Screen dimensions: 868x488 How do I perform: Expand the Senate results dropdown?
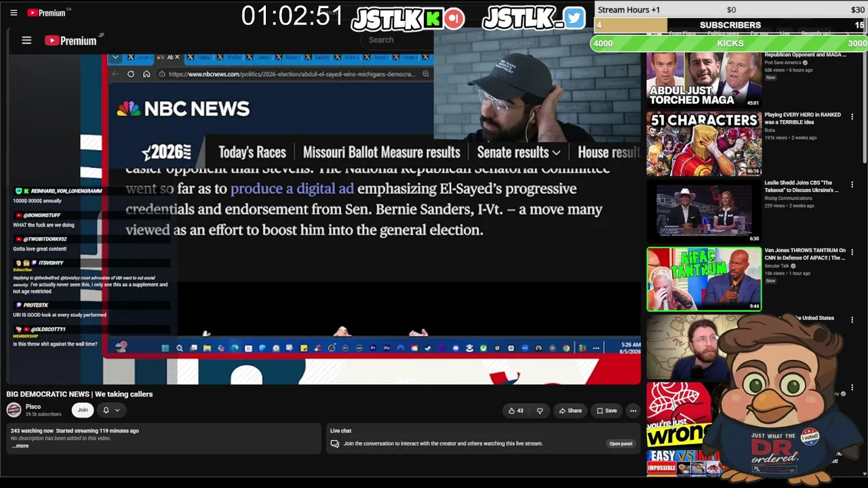(519, 152)
